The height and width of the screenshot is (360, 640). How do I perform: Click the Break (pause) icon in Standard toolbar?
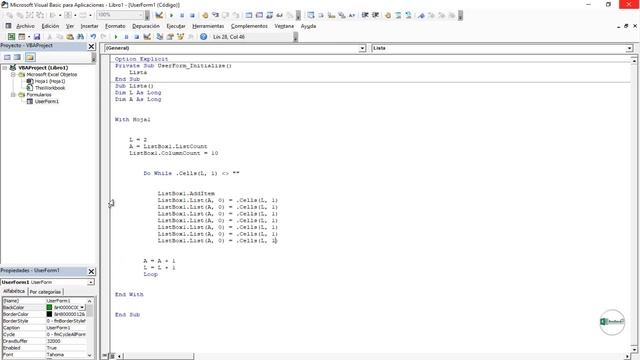point(126,37)
